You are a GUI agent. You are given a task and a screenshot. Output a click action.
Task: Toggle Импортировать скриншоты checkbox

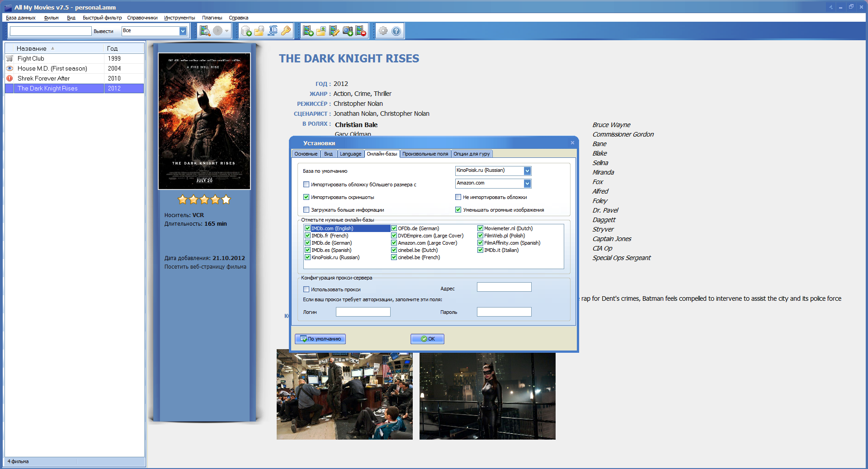306,197
